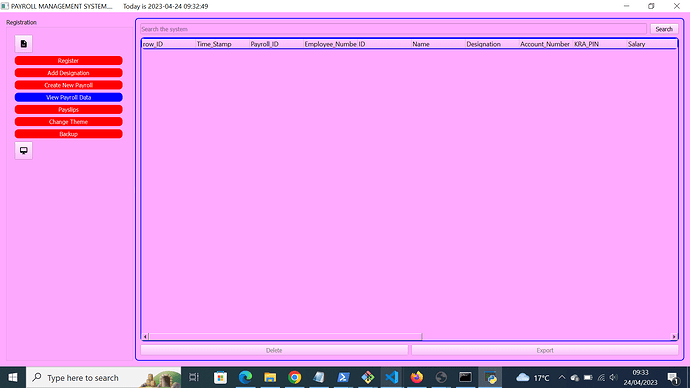The image size is (690, 388).
Task: Select View Payroll Data
Action: point(69,97)
